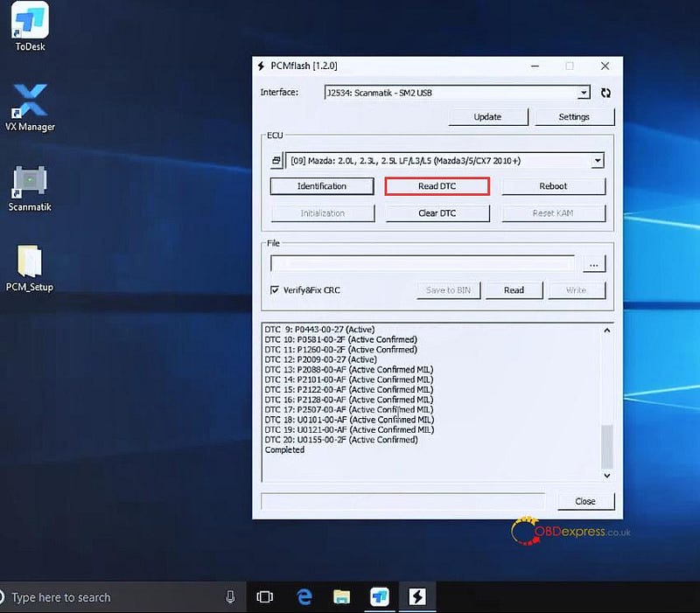The width and height of the screenshot is (700, 613).
Task: Launch the Scanmatik desktop shortcut
Action: tap(30, 188)
